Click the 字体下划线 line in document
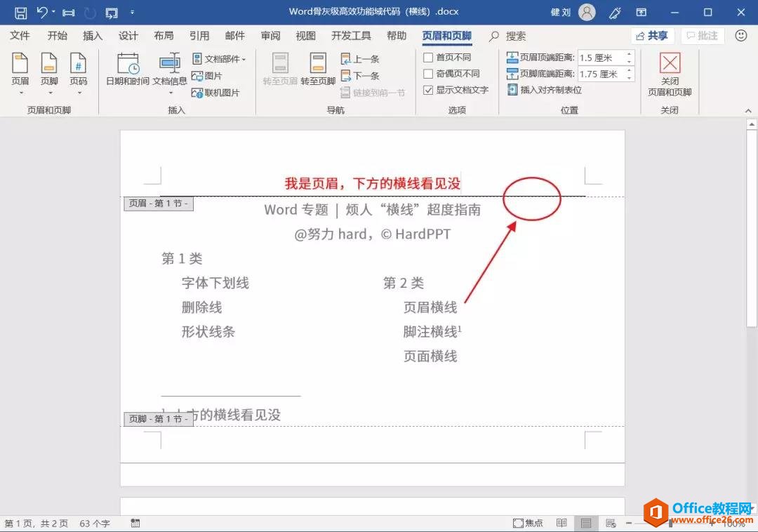758x532 pixels. 215,283
